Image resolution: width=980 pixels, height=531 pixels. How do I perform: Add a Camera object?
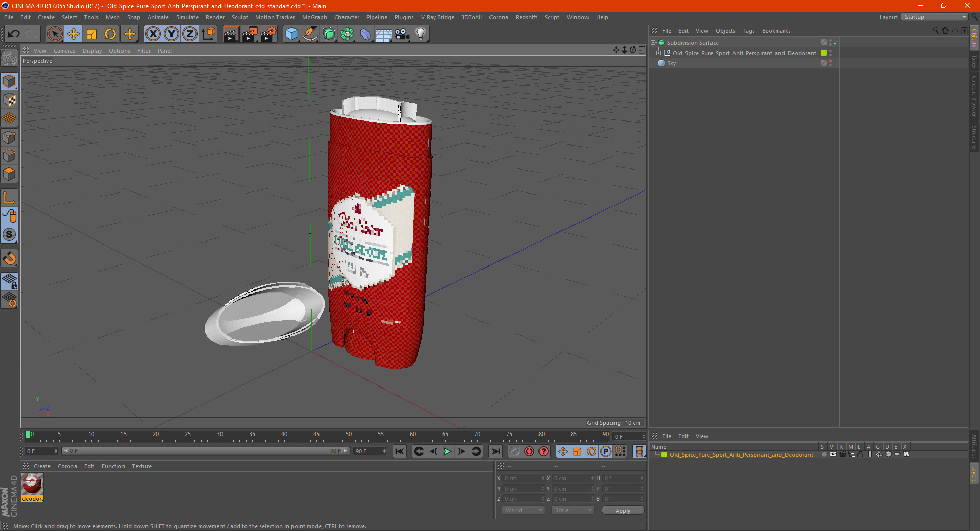[x=402, y=34]
